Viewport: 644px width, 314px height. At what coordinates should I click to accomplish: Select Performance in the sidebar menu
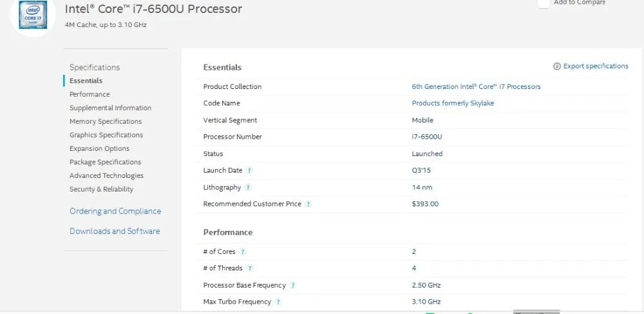point(90,94)
